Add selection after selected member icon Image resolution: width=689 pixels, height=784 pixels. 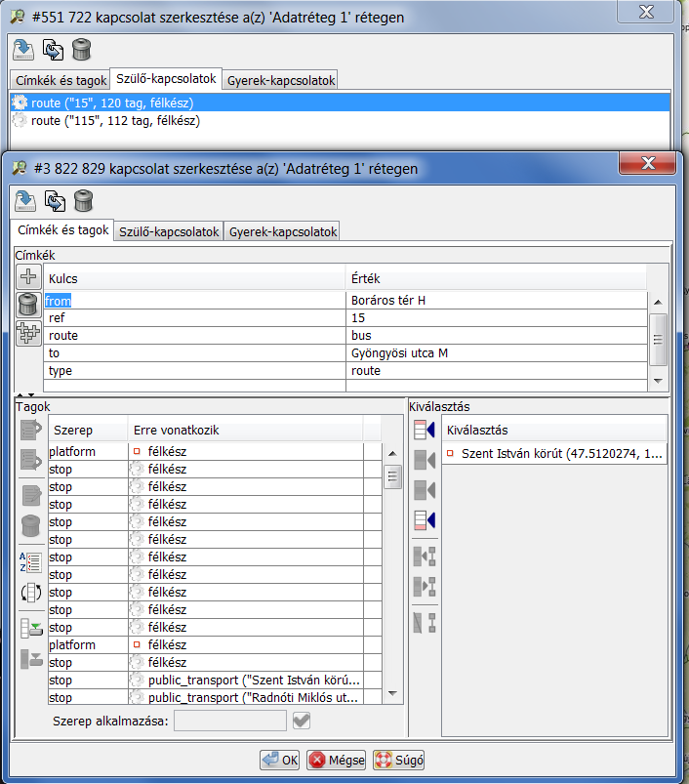tap(425, 490)
